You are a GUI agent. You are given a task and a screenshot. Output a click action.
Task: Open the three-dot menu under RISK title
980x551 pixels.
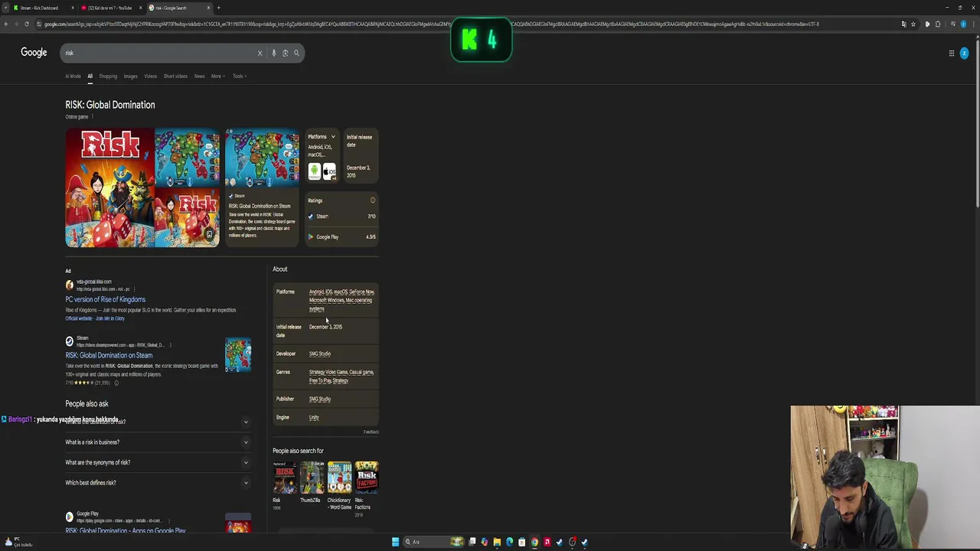[93, 116]
